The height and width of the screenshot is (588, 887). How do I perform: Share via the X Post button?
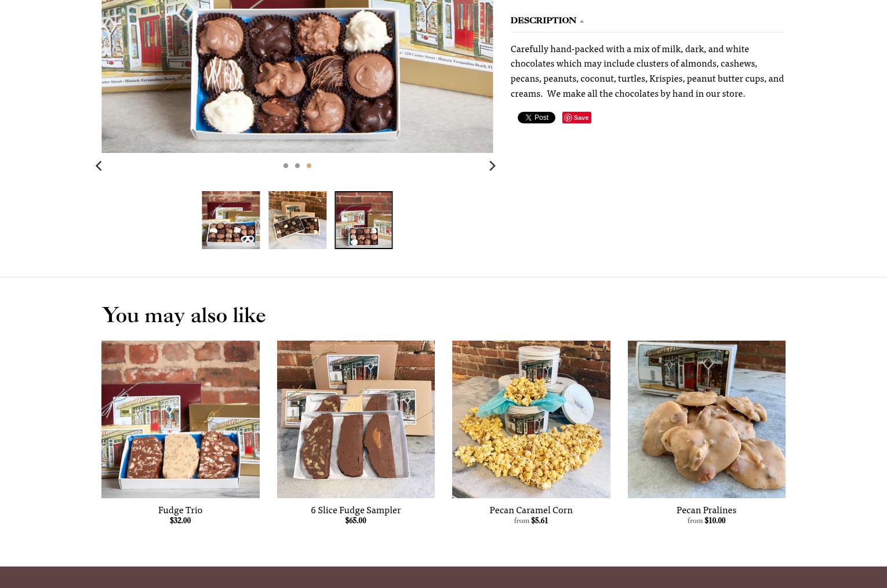(536, 118)
